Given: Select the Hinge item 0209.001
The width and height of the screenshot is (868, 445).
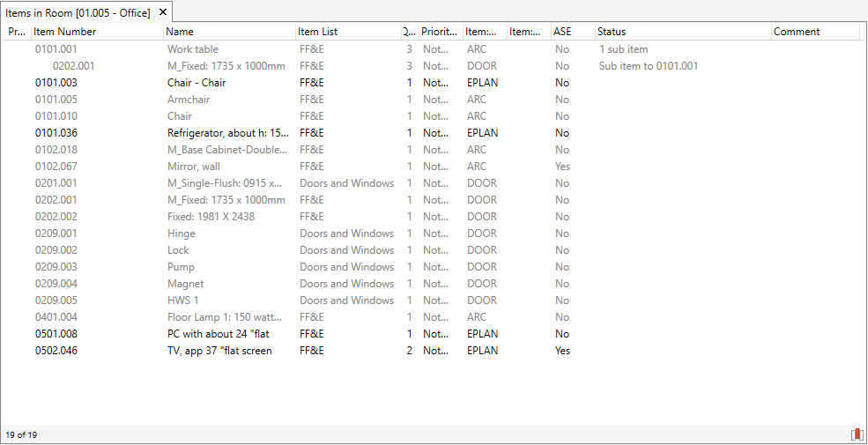Looking at the screenshot, I should pyautogui.click(x=56, y=234).
